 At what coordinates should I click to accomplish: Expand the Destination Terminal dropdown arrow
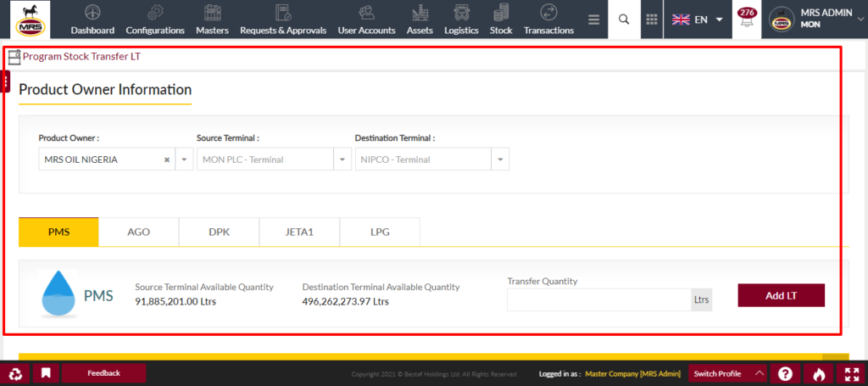click(500, 159)
